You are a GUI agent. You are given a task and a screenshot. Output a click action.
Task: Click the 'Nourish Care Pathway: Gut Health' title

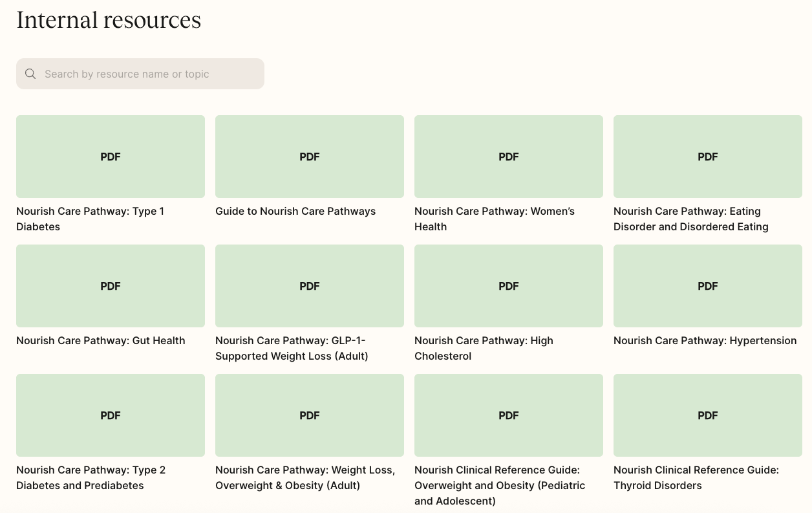click(x=101, y=340)
